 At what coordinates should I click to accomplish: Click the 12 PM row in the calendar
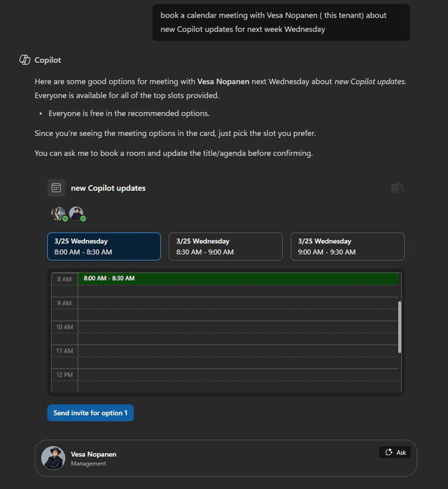click(x=238, y=375)
